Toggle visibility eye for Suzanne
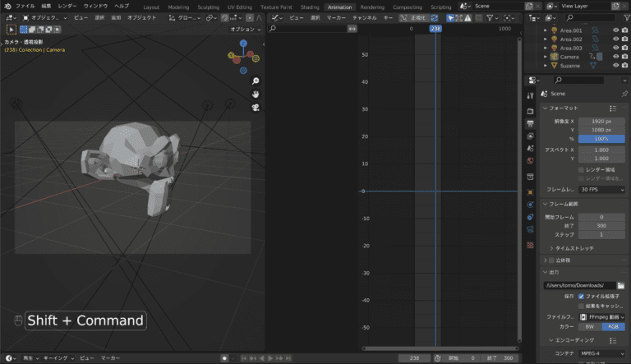631x364 pixels. point(615,65)
